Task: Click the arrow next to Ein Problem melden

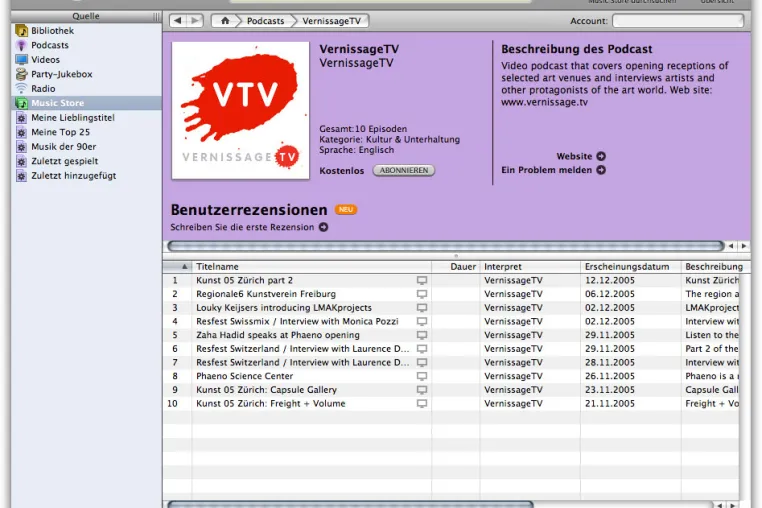Action: 601,170
